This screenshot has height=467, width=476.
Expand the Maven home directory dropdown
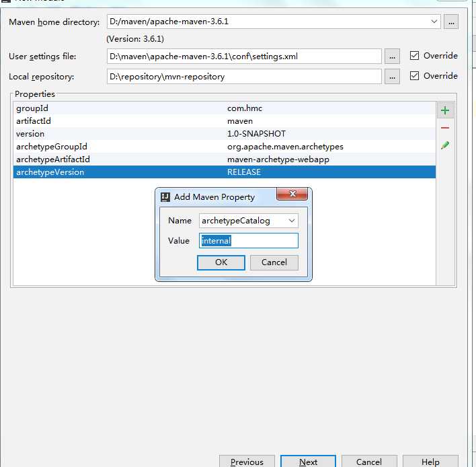tap(434, 22)
